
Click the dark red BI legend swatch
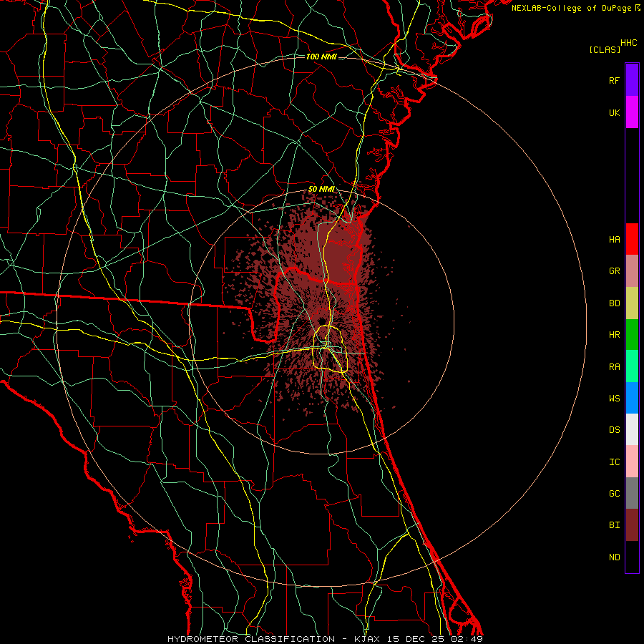tap(632, 525)
